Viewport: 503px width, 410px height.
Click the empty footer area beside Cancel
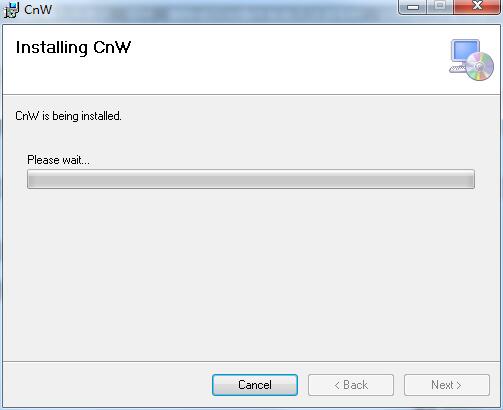107,385
